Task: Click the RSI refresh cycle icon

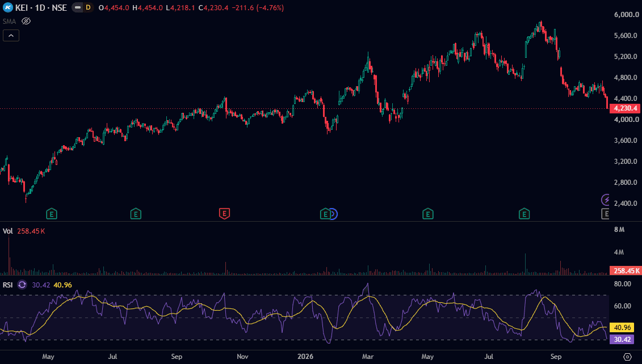Action: click(x=22, y=285)
